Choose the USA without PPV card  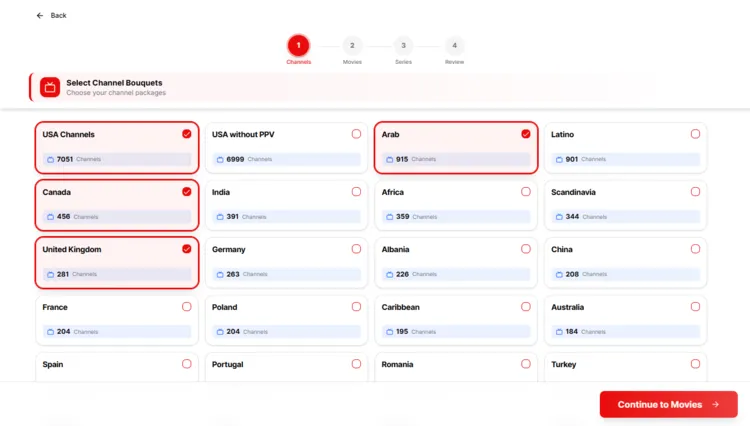click(x=286, y=146)
